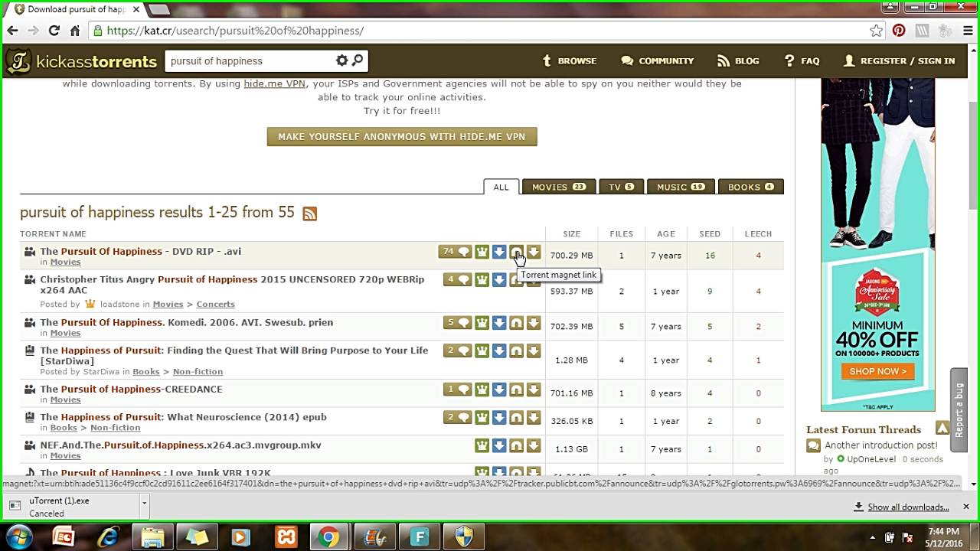Reload the current page
Viewport: 980px width, 551px height.
[54, 31]
